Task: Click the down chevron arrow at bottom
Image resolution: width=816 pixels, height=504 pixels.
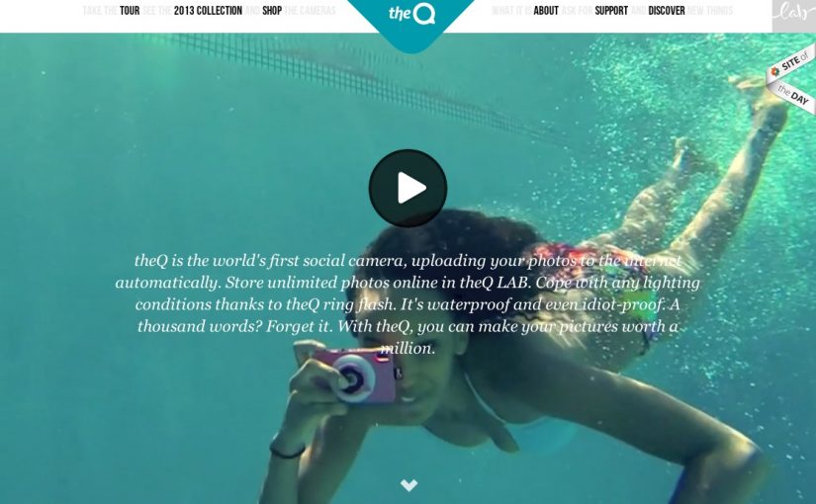Action: [x=408, y=485]
